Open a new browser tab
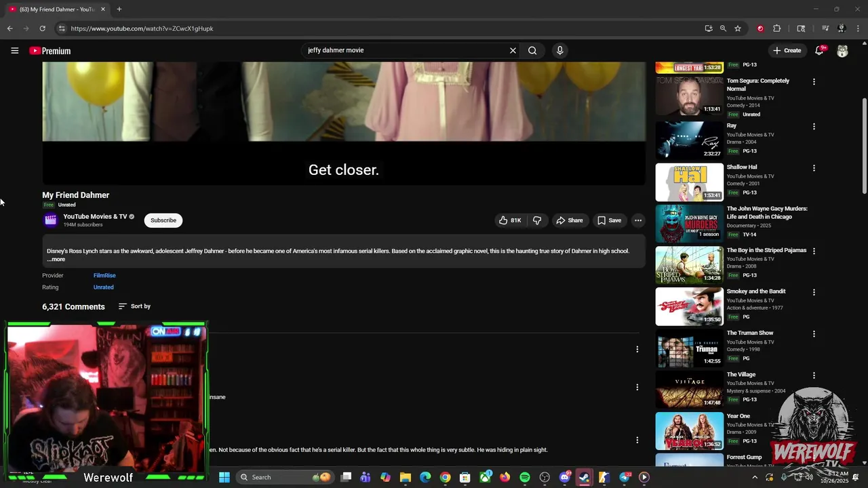 point(119,9)
